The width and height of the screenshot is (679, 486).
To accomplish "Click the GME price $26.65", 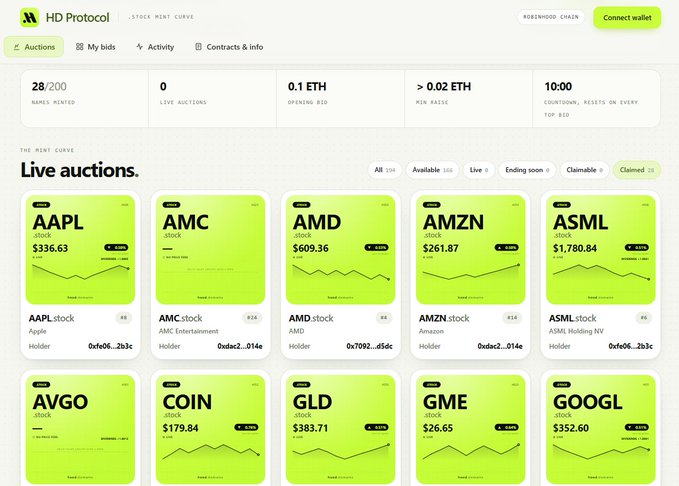I will coord(438,428).
